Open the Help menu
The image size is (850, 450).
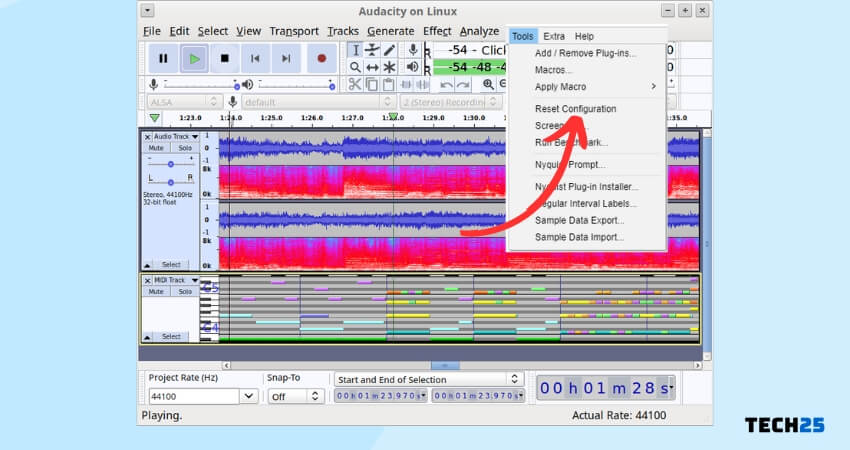584,36
